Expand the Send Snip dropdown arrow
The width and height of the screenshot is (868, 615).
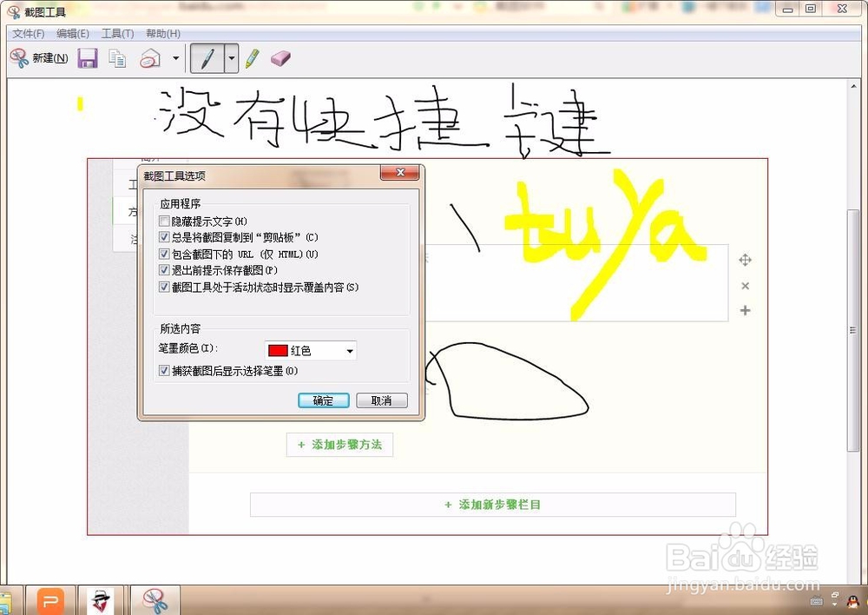click(177, 58)
